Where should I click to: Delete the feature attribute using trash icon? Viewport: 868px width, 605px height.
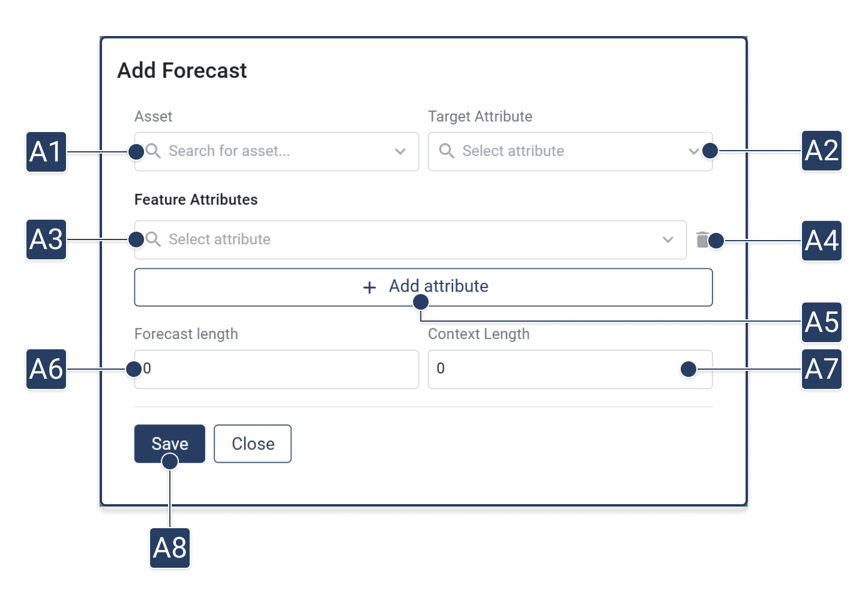[x=702, y=239]
